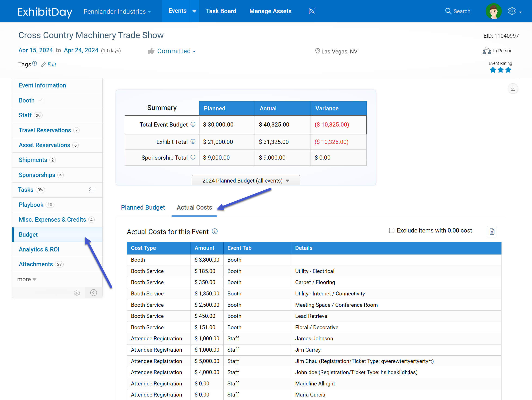Open the Task Board menu
The image size is (532, 400).
pos(221,11)
